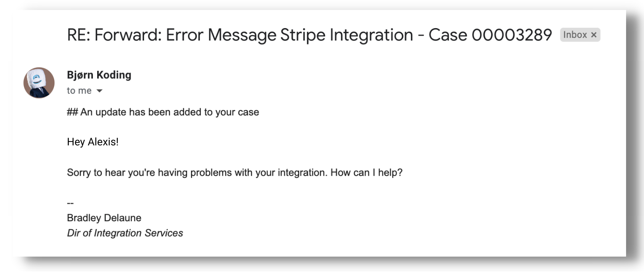Select the integration problems message line

click(x=234, y=173)
